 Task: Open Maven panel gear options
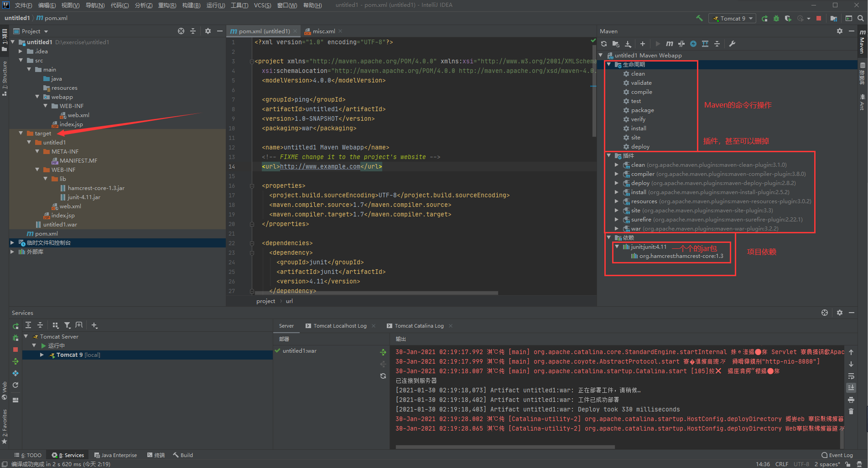click(x=840, y=31)
